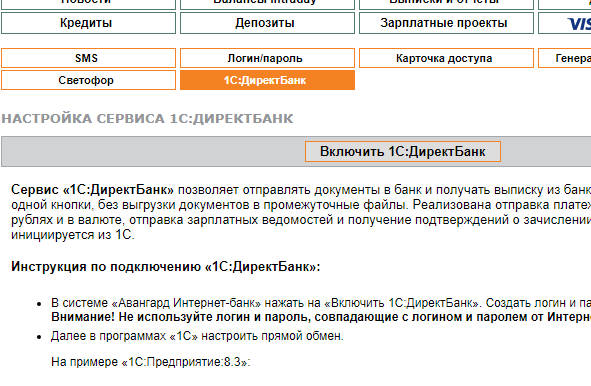Screen dimensions: 591x386
Task: Select the SMS settings tab
Action: pos(88,58)
